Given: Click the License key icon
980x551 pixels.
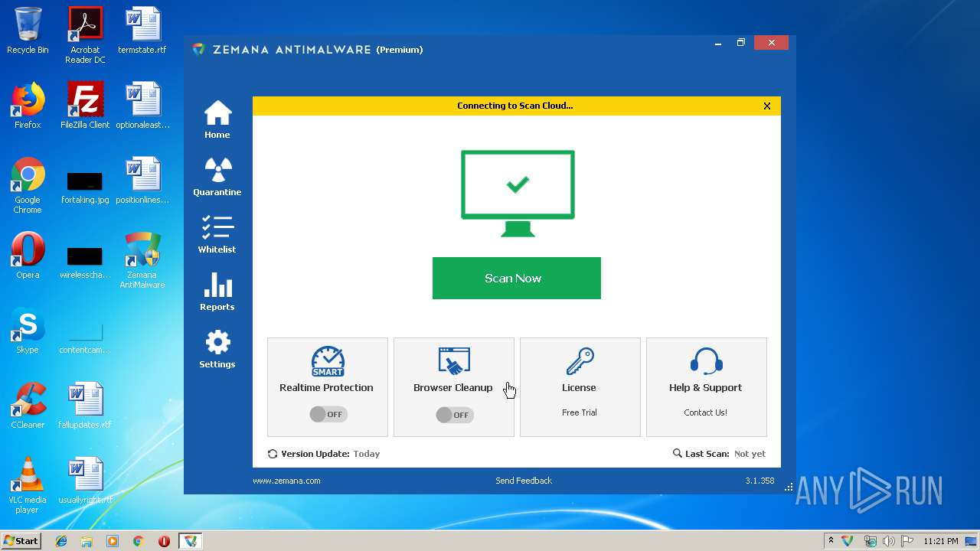Looking at the screenshot, I should click(x=580, y=361).
